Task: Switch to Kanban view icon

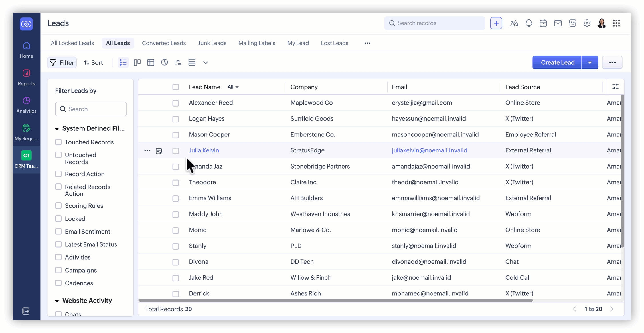Action: tap(137, 62)
